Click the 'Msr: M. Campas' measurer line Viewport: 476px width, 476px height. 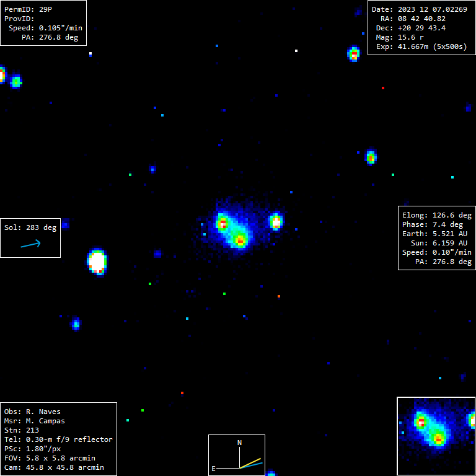[x=34, y=421]
